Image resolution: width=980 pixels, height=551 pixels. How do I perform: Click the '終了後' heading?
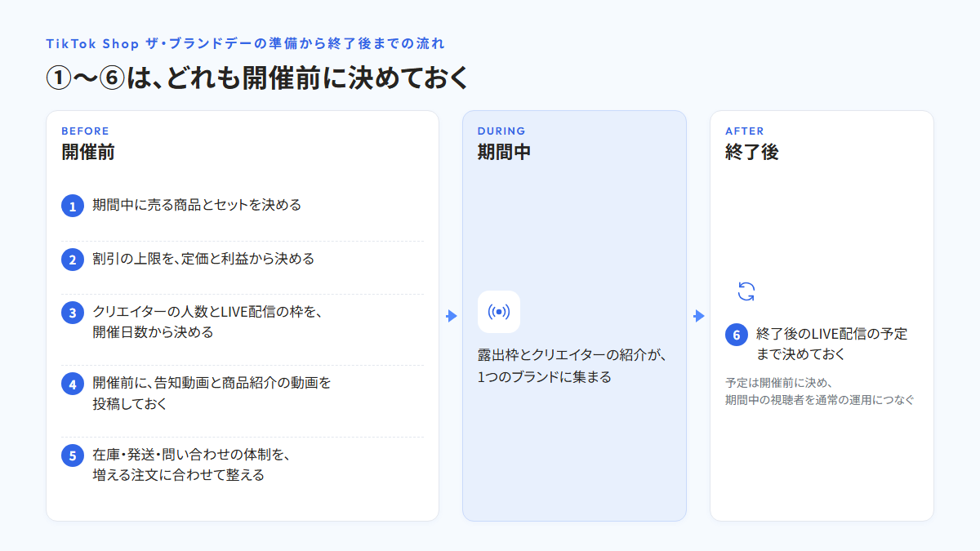pos(752,152)
